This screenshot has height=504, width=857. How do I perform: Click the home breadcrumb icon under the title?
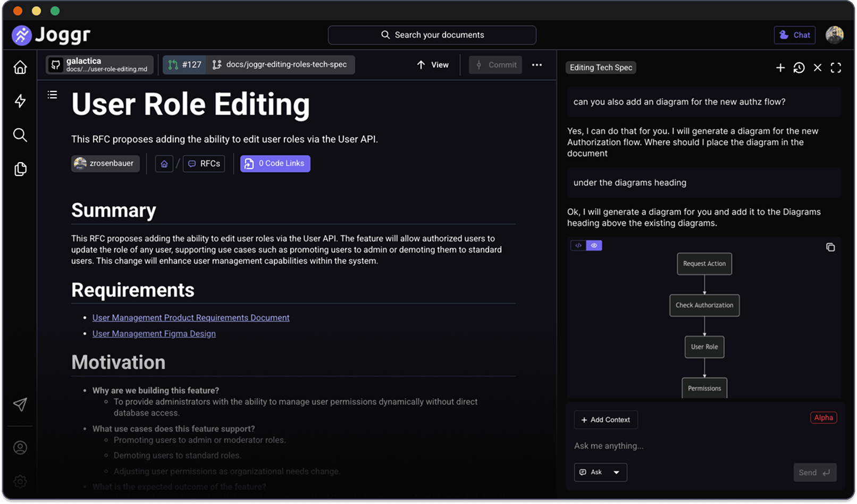click(x=164, y=164)
